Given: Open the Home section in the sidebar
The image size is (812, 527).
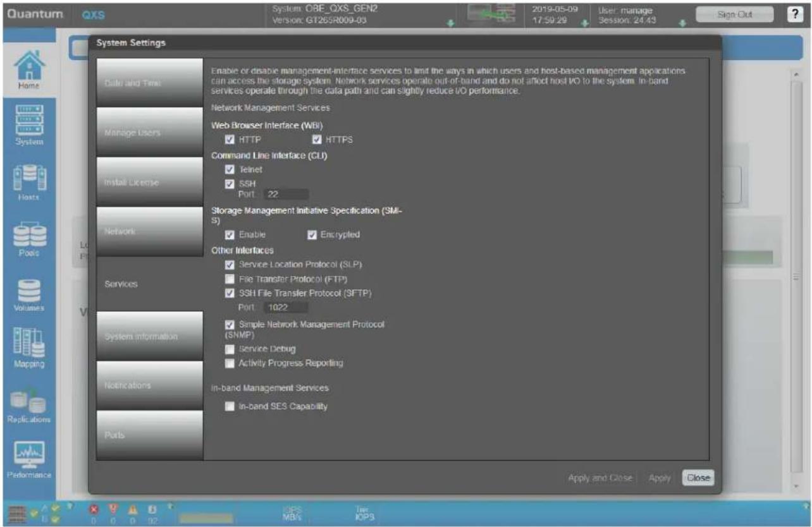Looking at the screenshot, I should coord(28,70).
